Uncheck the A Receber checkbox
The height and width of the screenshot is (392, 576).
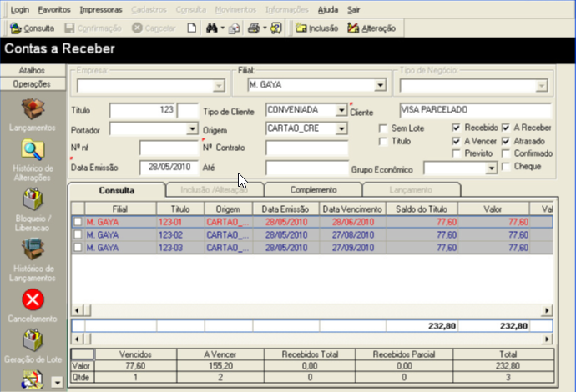click(506, 128)
